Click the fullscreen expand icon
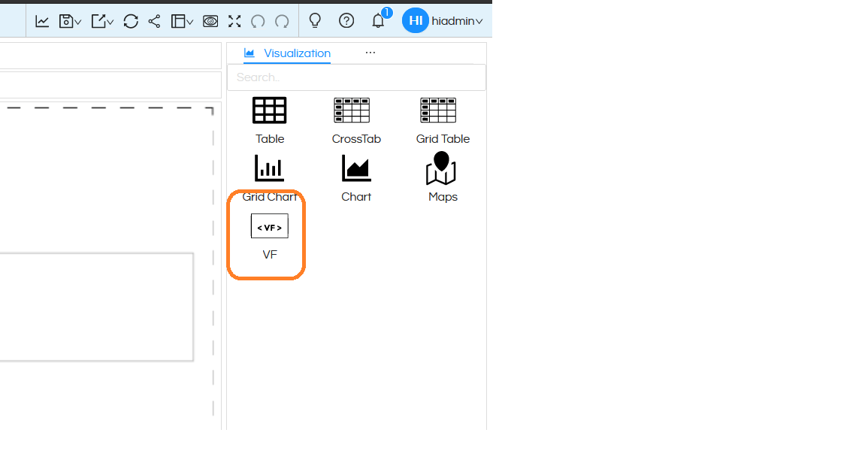The image size is (868, 466). pos(234,21)
